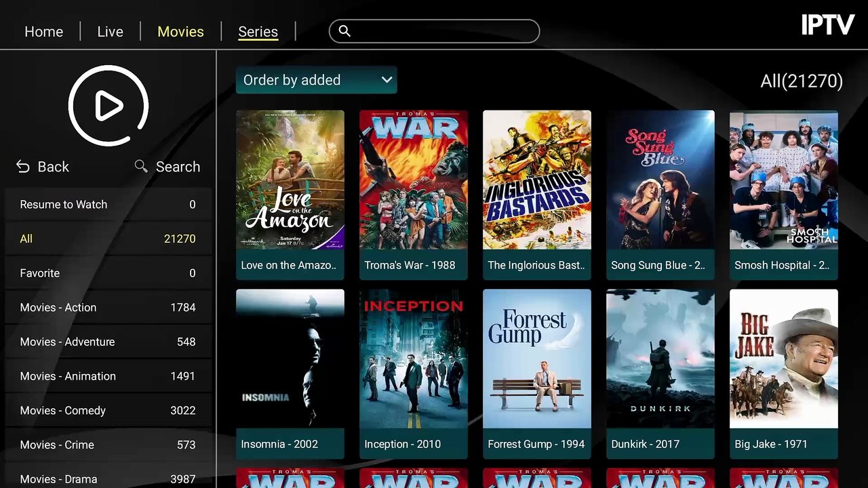This screenshot has width=868, height=488.
Task: Open Big Jake 1971 poster
Action: point(784,359)
